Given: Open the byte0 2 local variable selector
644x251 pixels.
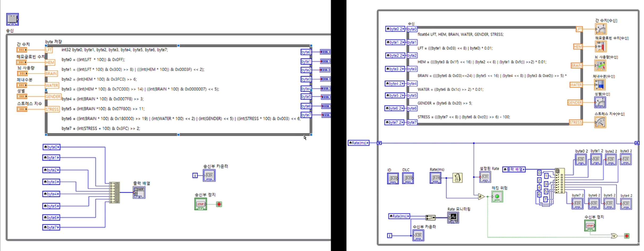Looking at the screenshot, I should point(395,29).
